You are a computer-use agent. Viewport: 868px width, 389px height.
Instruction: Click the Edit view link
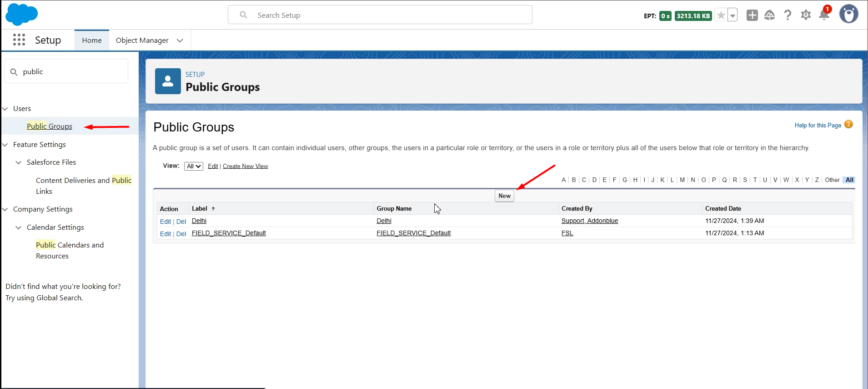[213, 166]
